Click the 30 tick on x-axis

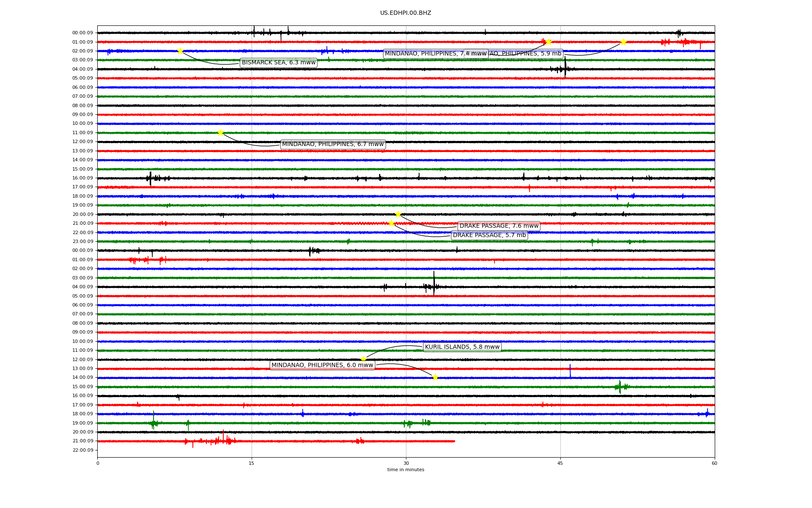pos(406,463)
